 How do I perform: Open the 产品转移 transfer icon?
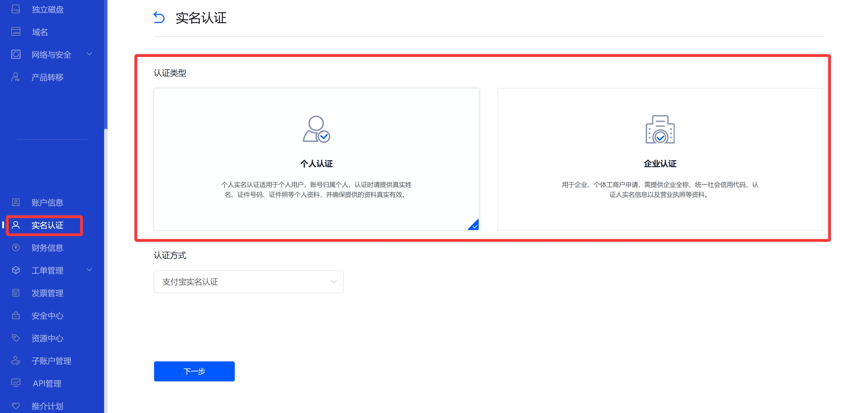pyautogui.click(x=16, y=77)
